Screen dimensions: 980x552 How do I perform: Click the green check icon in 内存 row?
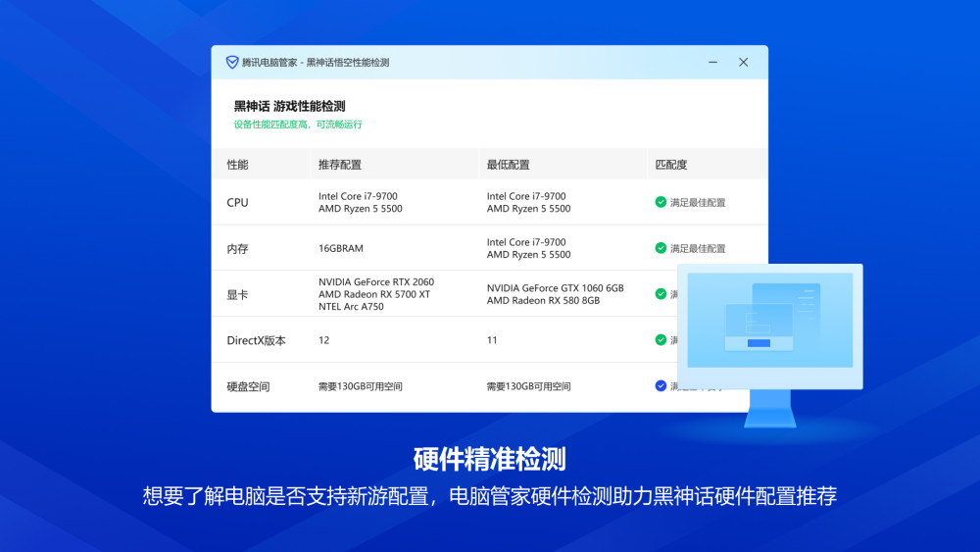(x=661, y=248)
